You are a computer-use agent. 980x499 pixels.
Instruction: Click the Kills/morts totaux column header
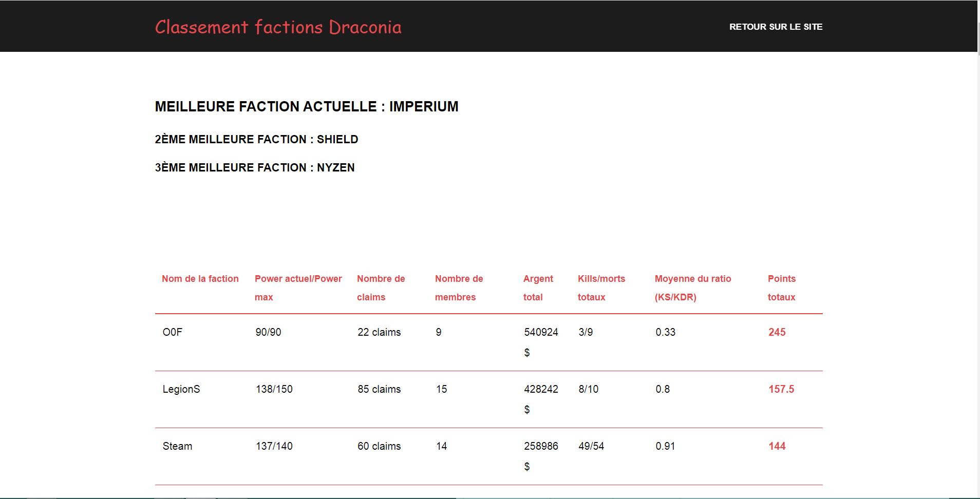(x=601, y=287)
